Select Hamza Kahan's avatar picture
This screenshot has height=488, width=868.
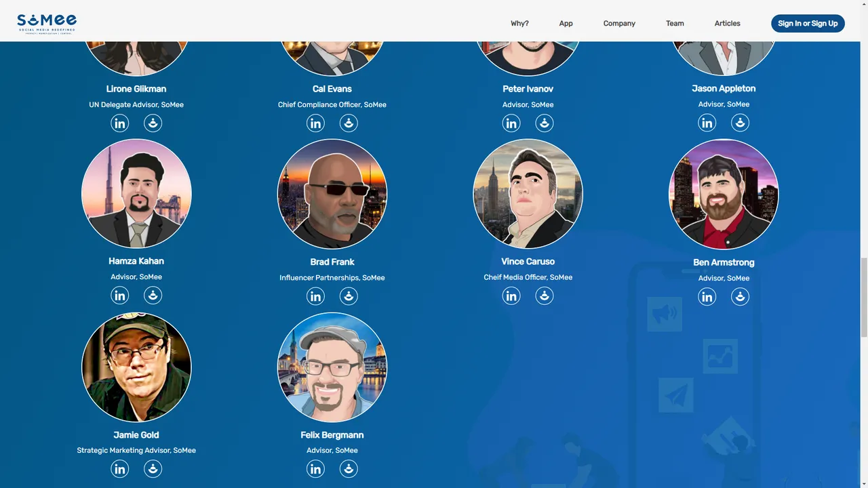[136, 194]
